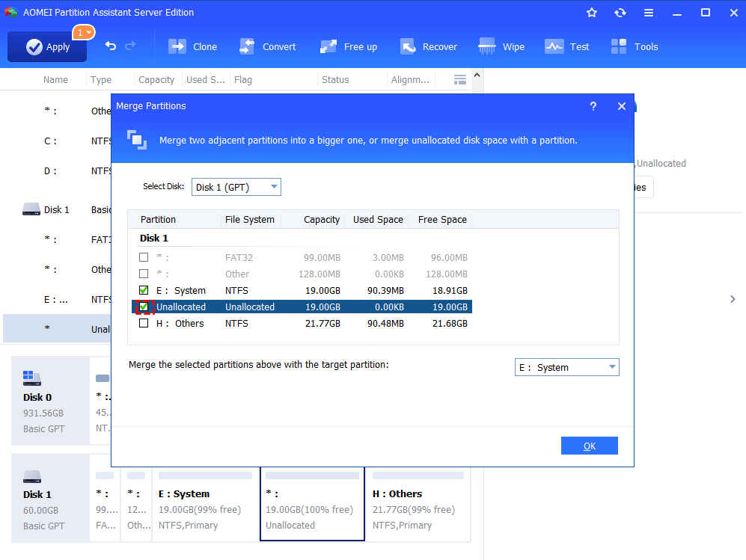Click the Flag column header
This screenshot has height=560, width=746.
click(x=242, y=80)
